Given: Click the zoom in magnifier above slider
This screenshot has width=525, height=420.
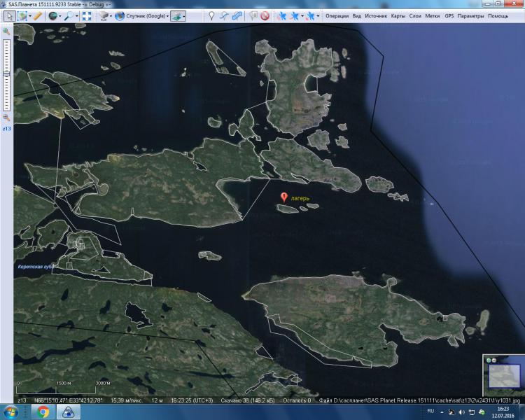Looking at the screenshot, I should click(7, 31).
